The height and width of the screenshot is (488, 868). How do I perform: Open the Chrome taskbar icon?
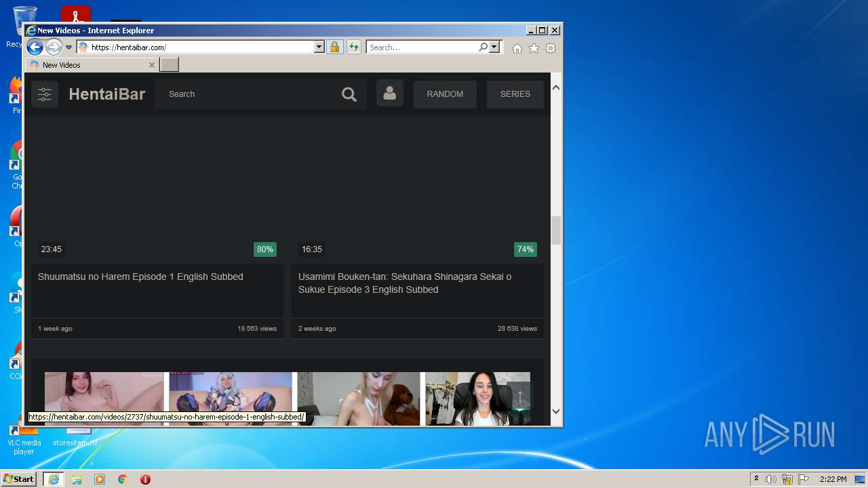coord(123,479)
